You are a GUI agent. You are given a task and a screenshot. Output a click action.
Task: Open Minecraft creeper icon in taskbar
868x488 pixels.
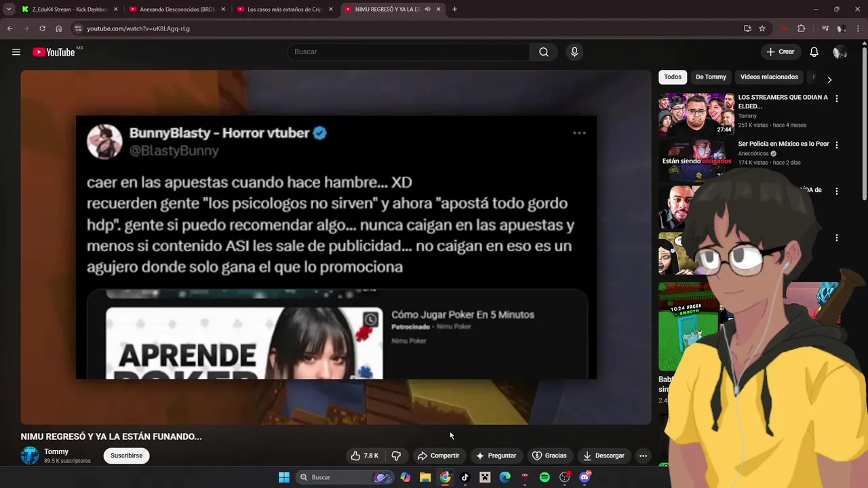coord(485,477)
